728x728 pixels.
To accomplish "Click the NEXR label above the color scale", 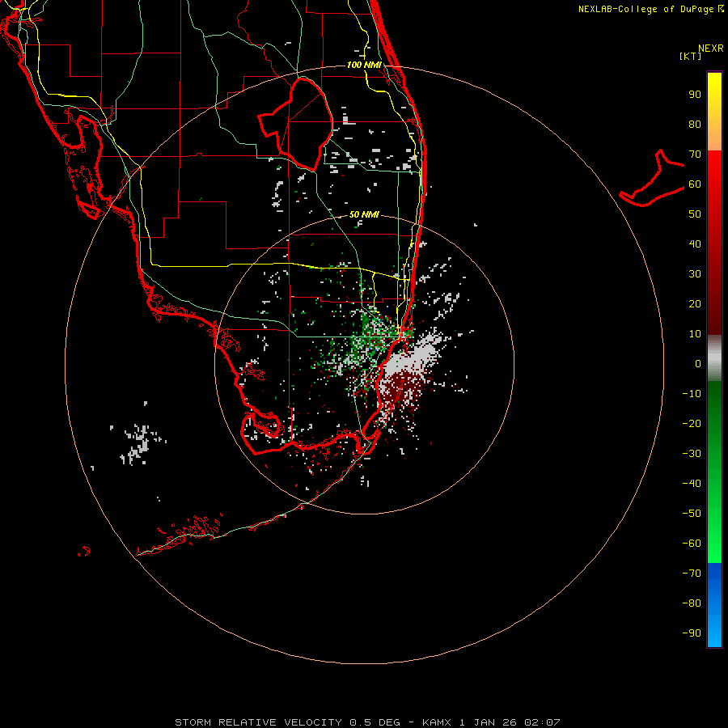I will tap(711, 49).
